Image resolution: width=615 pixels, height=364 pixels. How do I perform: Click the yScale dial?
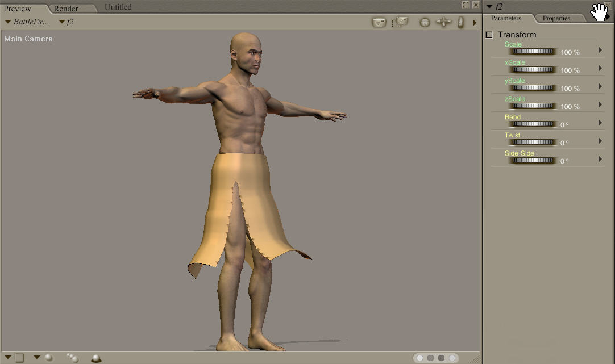pyautogui.click(x=533, y=88)
